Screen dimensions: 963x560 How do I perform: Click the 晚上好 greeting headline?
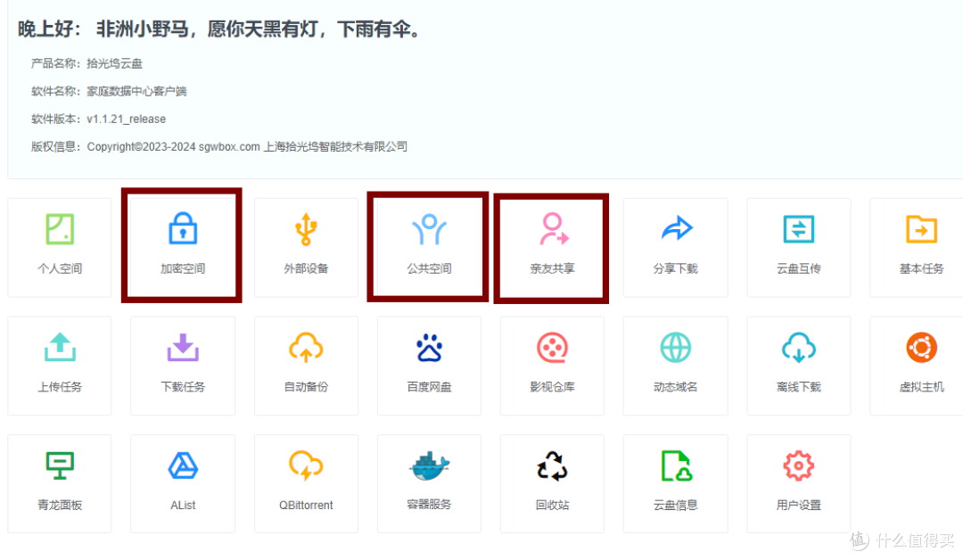(x=220, y=29)
